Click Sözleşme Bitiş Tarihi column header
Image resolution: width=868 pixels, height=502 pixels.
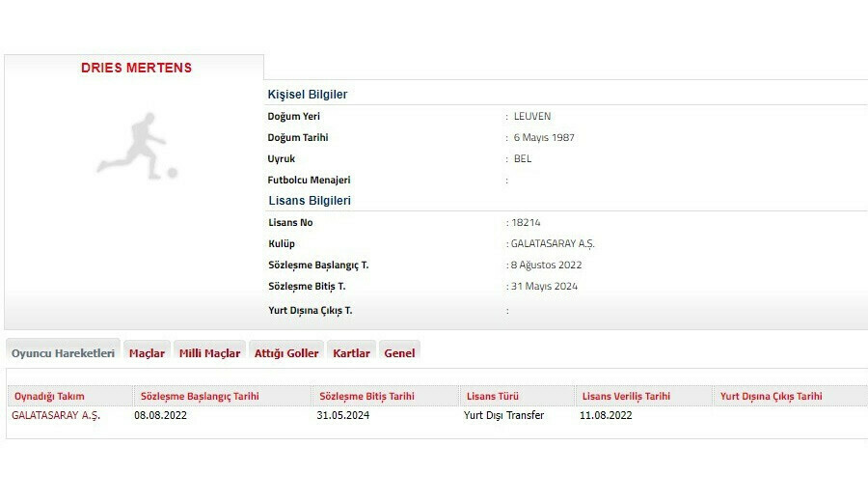367,397
